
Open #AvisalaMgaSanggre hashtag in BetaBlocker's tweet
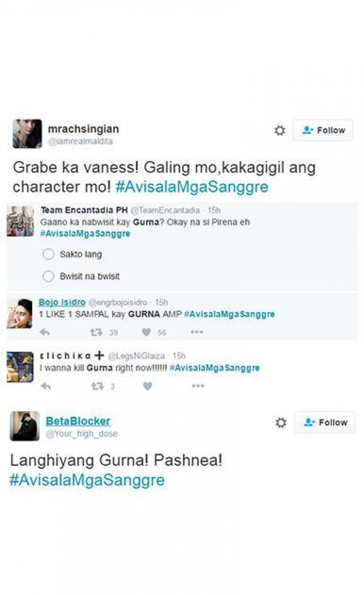[x=87, y=480]
